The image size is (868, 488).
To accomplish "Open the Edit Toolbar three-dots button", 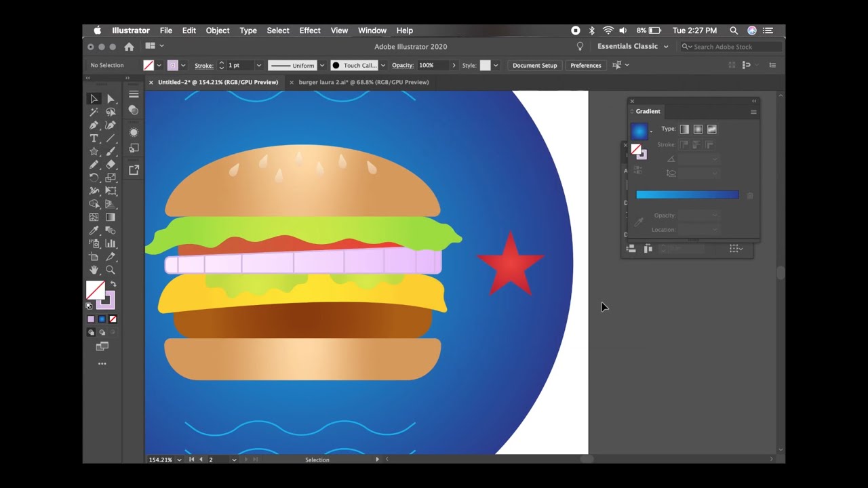I will coord(102,364).
